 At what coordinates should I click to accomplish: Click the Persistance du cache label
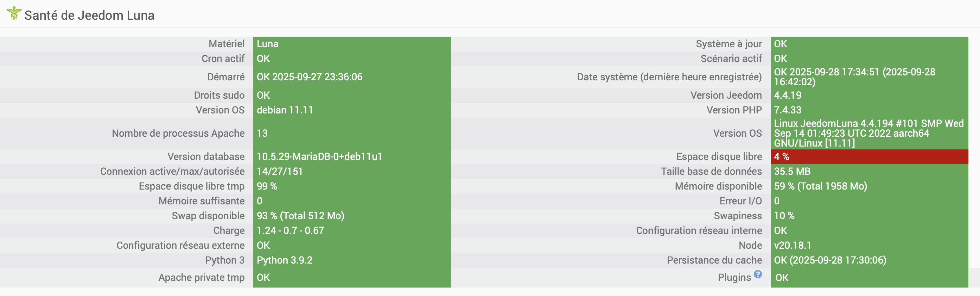[x=714, y=260]
